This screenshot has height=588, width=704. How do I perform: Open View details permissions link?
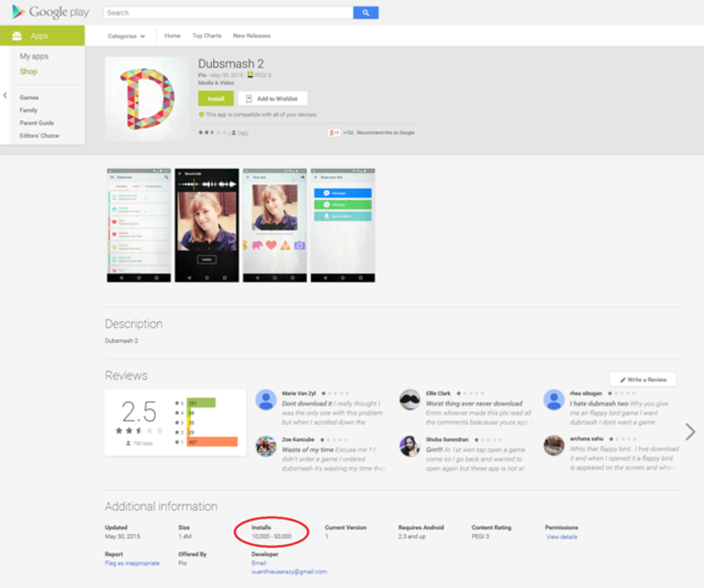(x=562, y=537)
